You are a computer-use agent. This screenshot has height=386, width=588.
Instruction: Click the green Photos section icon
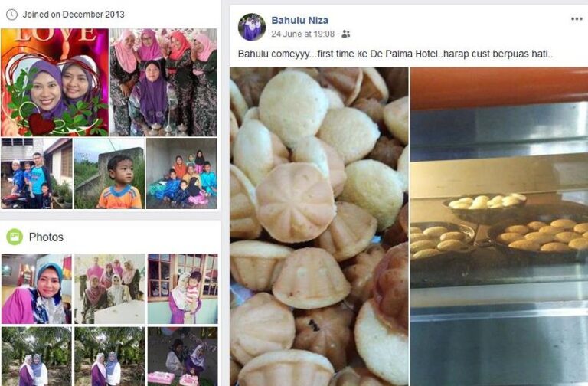(15, 237)
